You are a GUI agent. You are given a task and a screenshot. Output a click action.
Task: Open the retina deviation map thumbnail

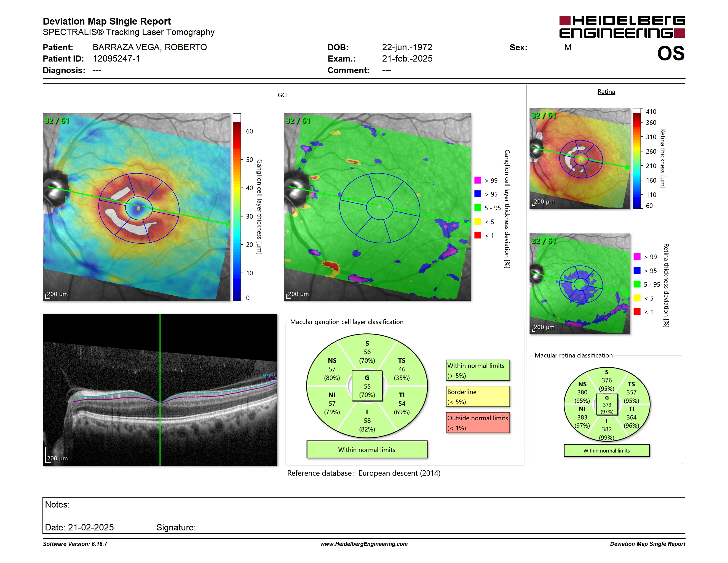point(580,284)
